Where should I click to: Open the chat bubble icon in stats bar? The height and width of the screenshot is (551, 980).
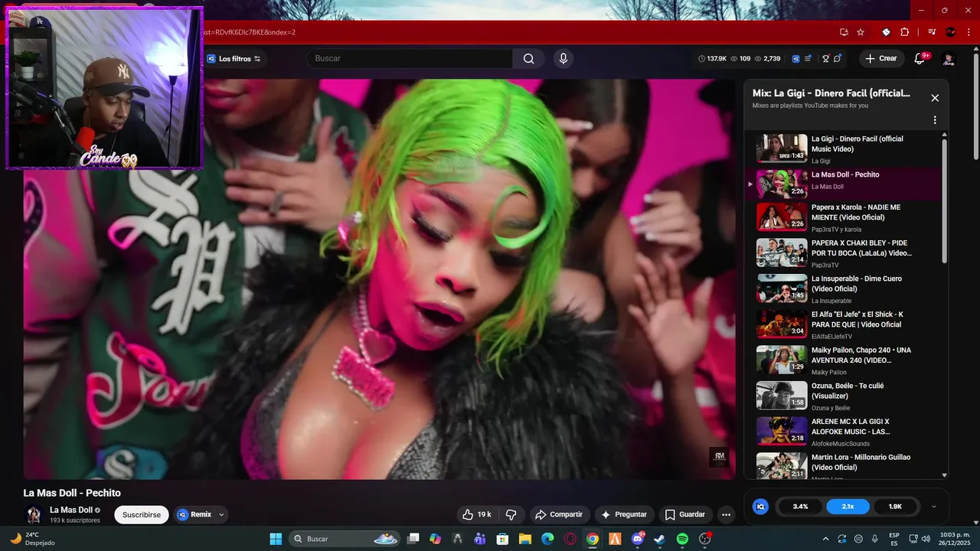(838, 59)
